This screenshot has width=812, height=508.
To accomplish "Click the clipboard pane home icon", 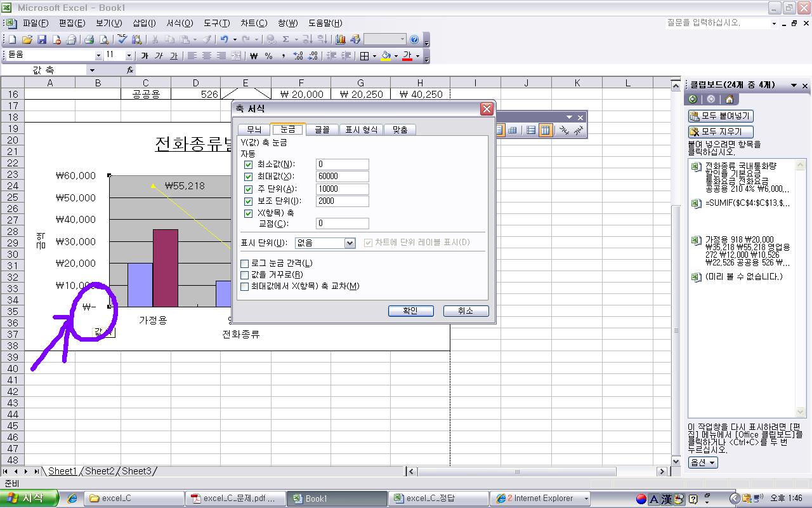I will click(x=729, y=99).
